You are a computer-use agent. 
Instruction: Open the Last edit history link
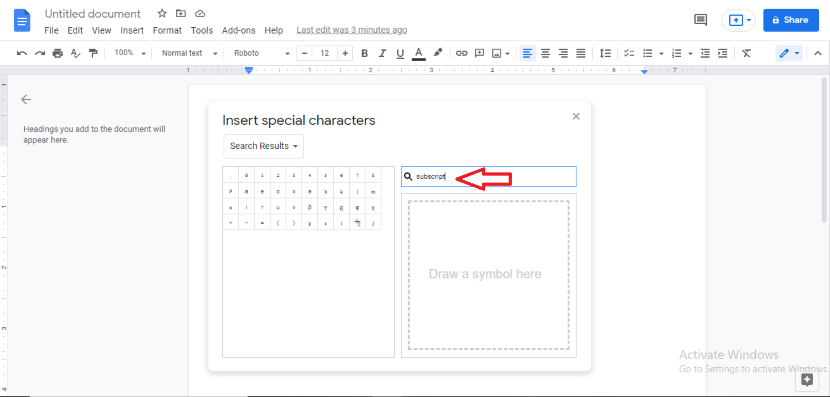tap(351, 30)
